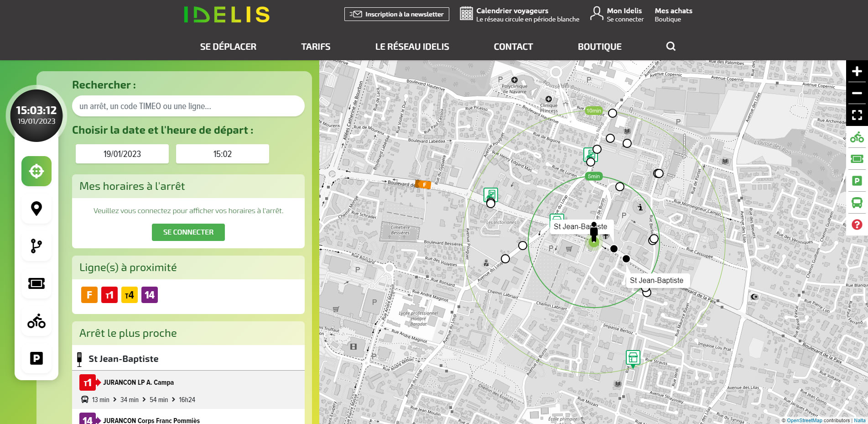This screenshot has width=868, height=424.
Task: Go to the CONTACT menu item
Action: (x=513, y=47)
